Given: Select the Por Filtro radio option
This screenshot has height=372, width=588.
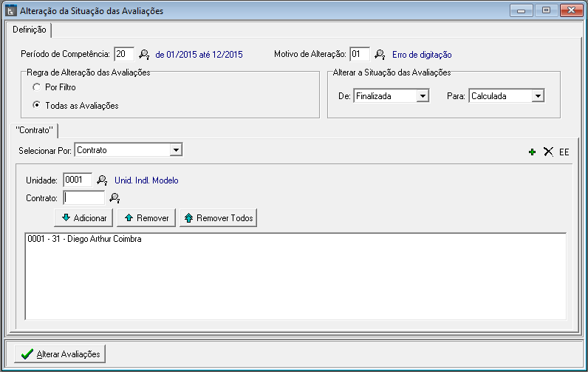Looking at the screenshot, I should tap(37, 87).
